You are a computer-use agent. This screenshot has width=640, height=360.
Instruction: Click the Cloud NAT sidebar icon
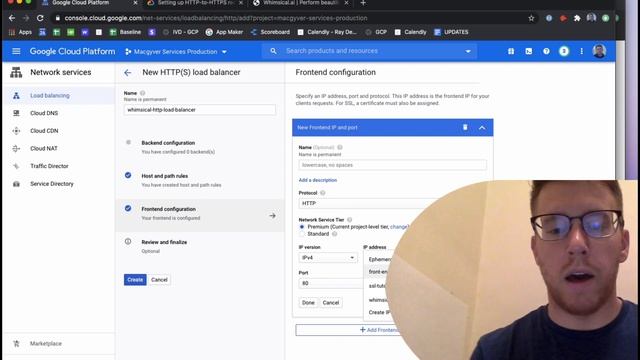[16, 148]
